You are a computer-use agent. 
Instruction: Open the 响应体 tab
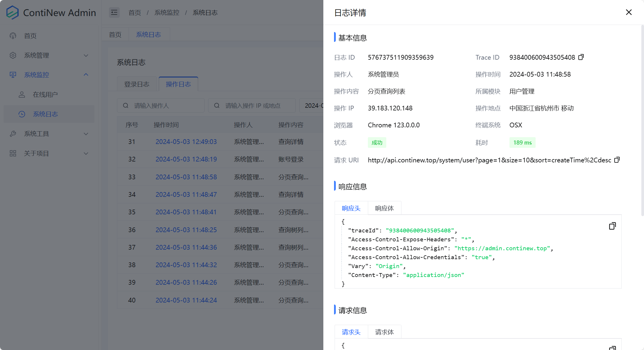click(x=384, y=208)
